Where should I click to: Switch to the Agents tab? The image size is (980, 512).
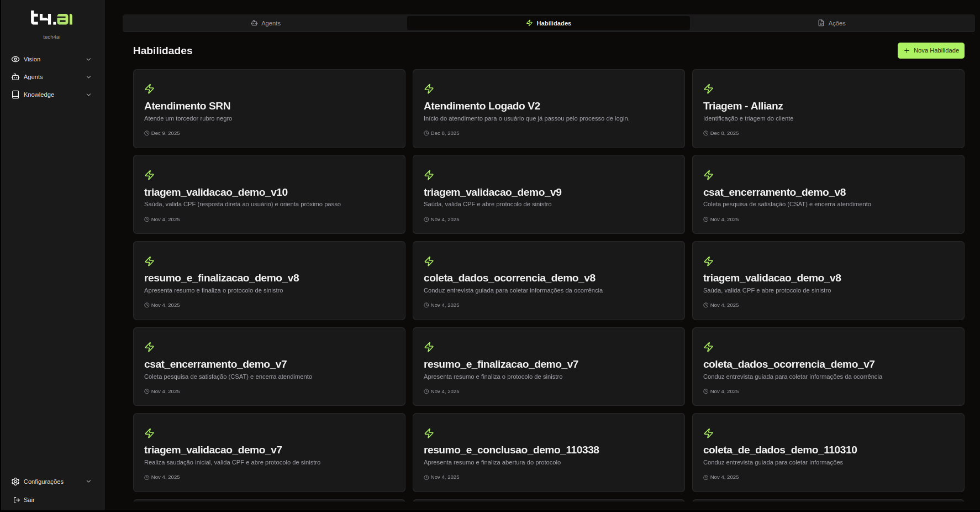click(266, 23)
